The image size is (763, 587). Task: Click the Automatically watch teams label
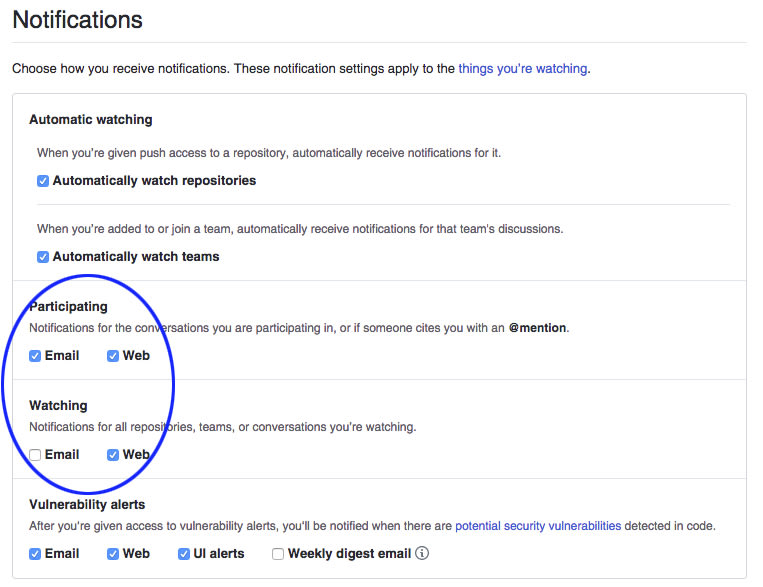(x=136, y=257)
